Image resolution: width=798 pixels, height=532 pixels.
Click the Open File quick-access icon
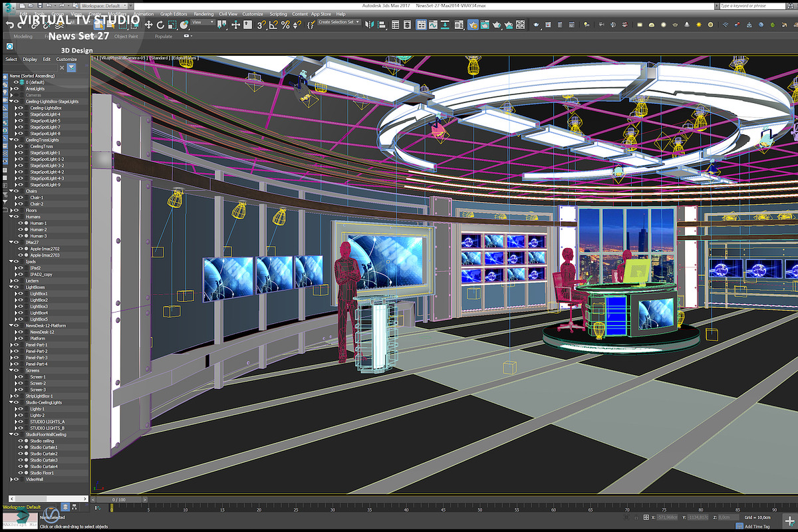[x=31, y=6]
